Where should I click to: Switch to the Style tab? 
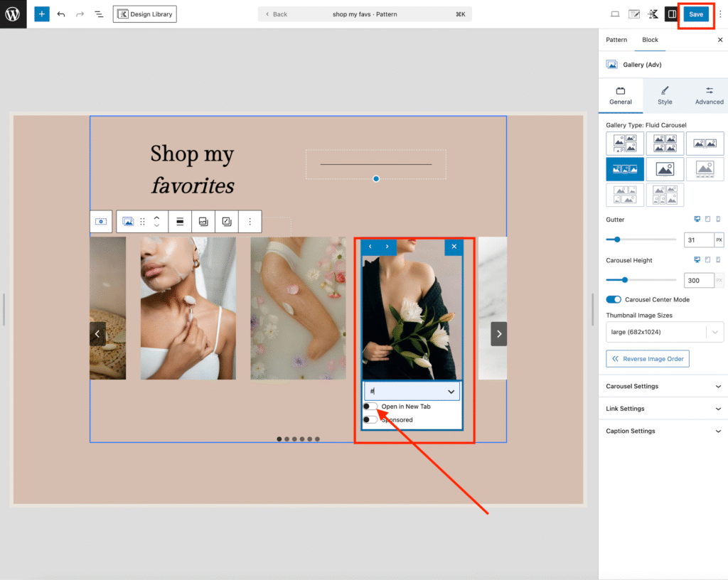[x=665, y=95]
